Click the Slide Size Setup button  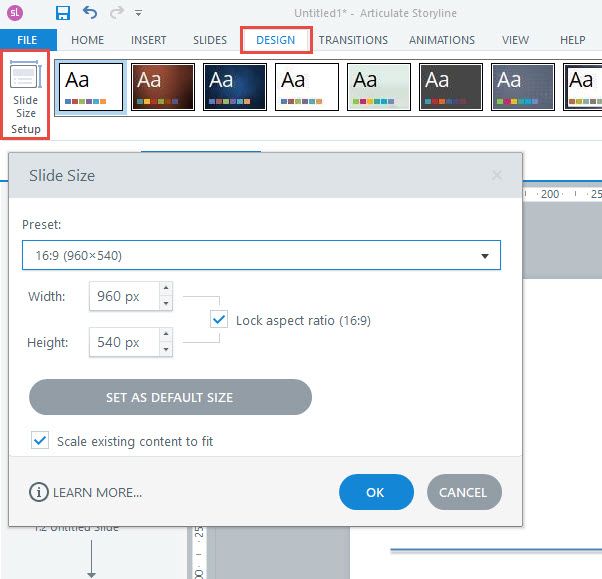[x=25, y=95]
